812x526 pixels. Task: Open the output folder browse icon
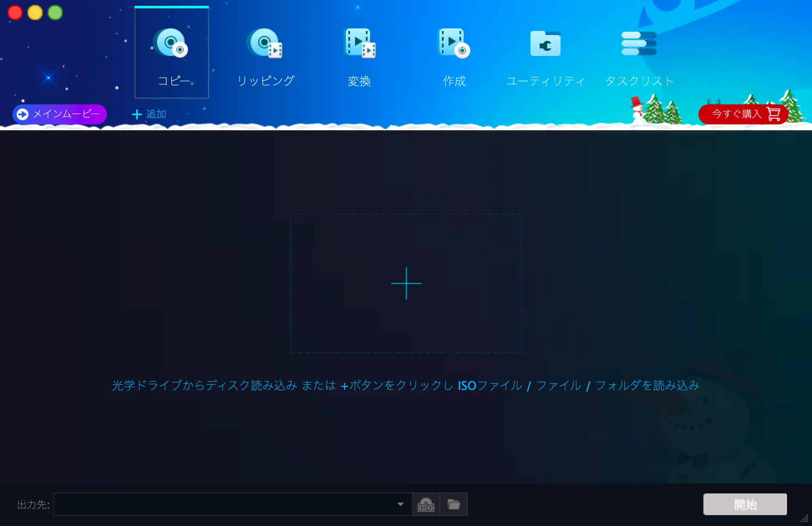pos(454,504)
